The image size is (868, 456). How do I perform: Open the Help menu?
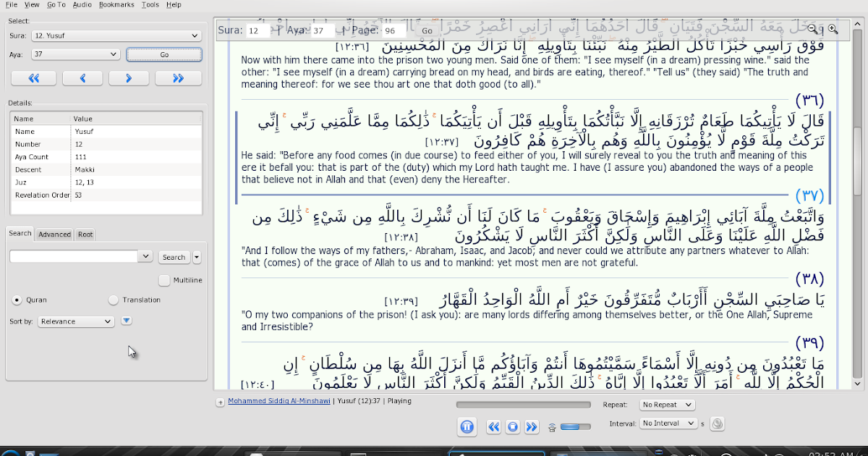tap(174, 4)
